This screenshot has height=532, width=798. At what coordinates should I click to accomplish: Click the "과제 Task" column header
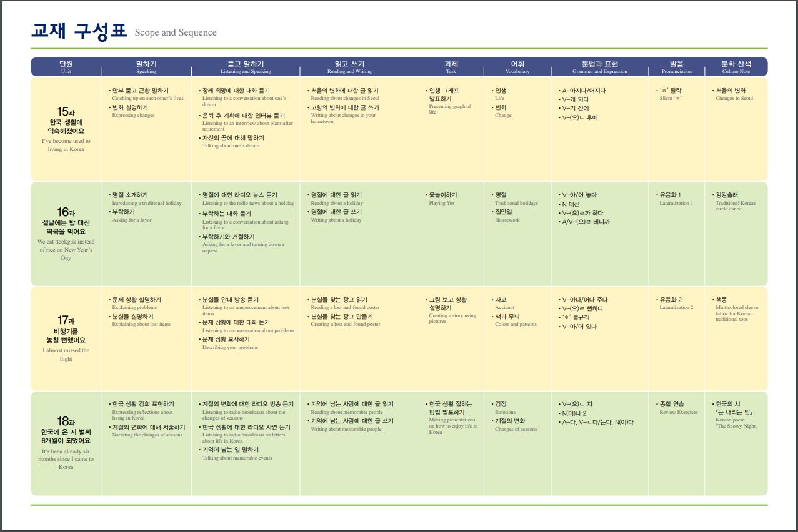[451, 67]
